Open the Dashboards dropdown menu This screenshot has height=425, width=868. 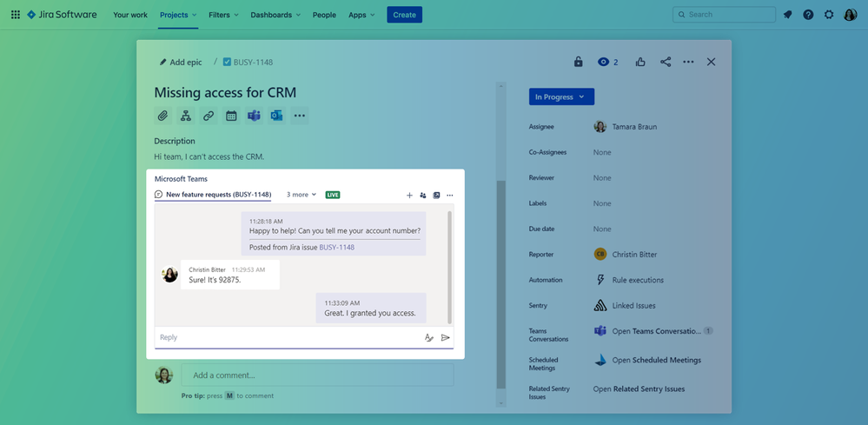[x=275, y=15]
